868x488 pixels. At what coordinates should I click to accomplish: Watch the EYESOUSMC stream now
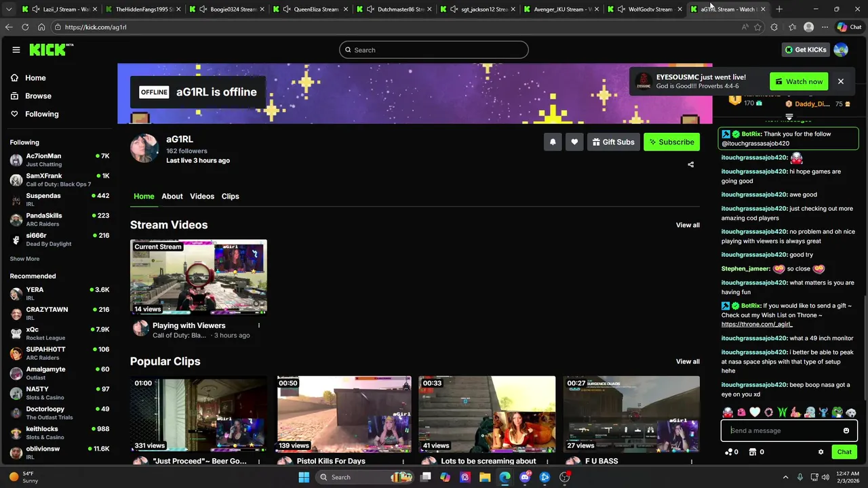pos(799,81)
